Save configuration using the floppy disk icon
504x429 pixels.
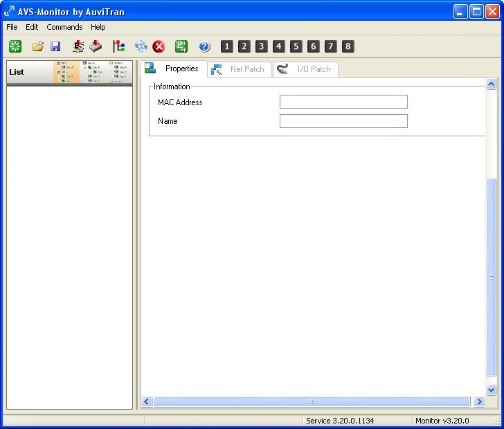(x=55, y=46)
